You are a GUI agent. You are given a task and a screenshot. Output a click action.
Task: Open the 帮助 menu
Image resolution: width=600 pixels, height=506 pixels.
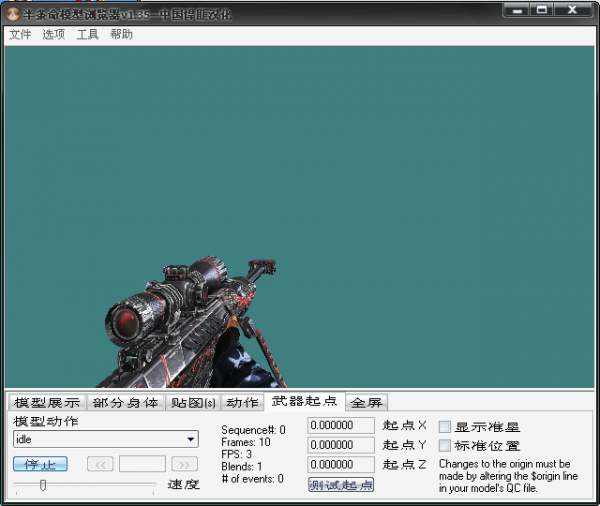pyautogui.click(x=121, y=35)
